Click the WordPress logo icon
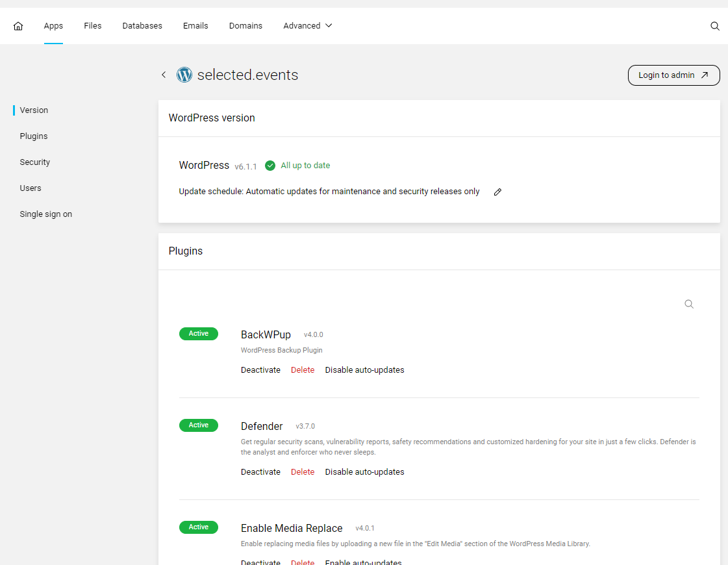728x565 pixels. 184,75
